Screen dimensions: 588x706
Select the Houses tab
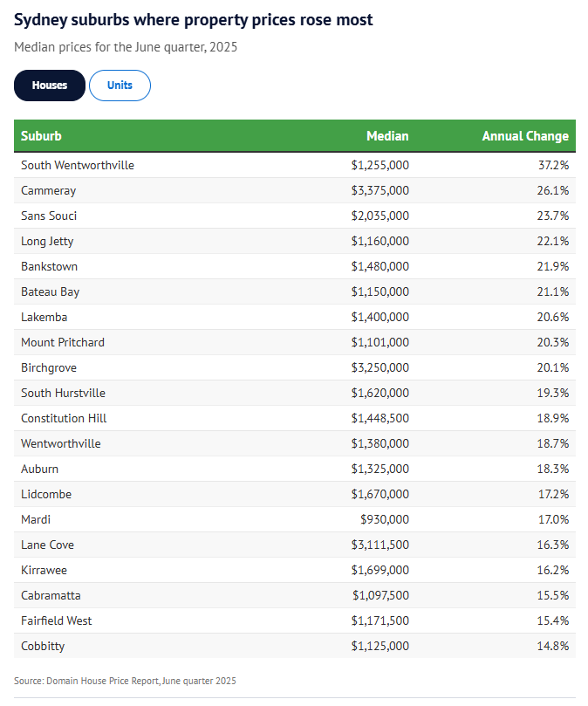pyautogui.click(x=50, y=86)
